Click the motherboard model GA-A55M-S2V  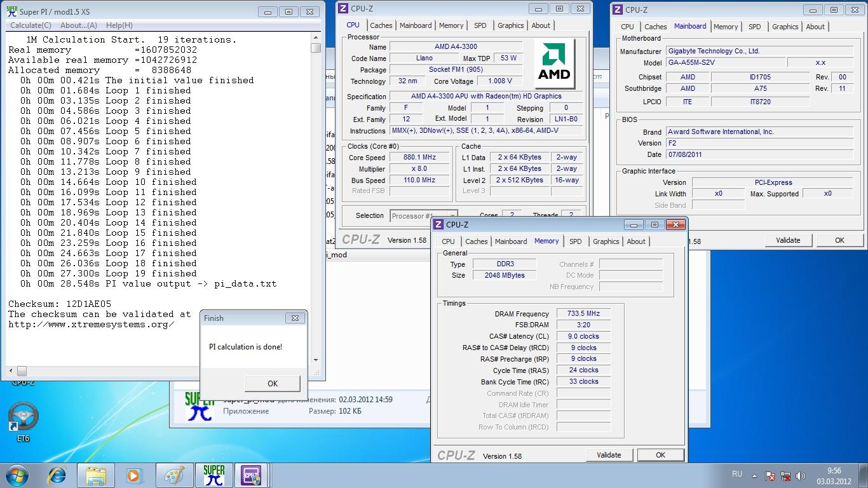tap(724, 62)
